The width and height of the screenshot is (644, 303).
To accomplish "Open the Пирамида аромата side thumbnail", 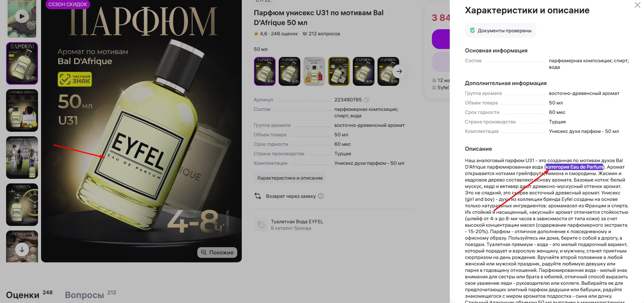I will point(22,110).
